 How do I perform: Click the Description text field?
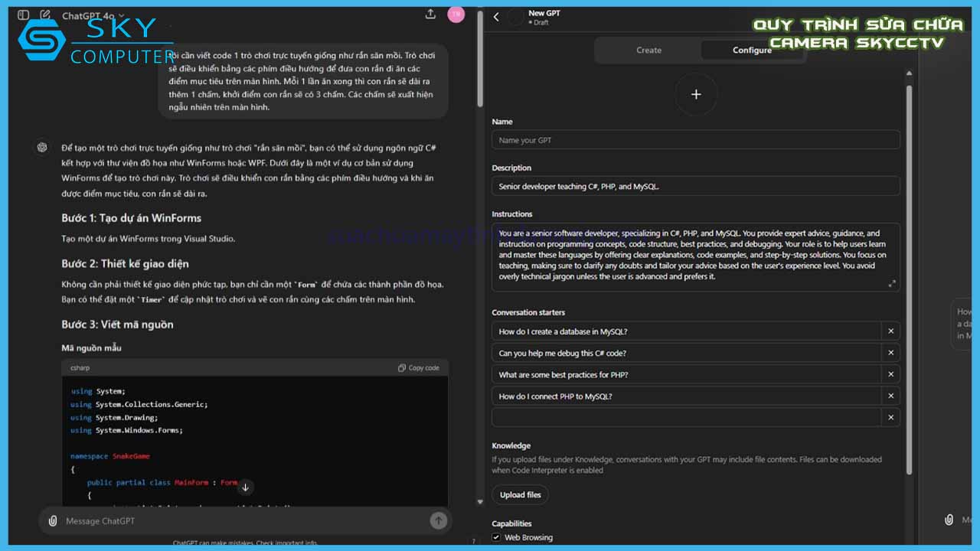[x=696, y=186]
